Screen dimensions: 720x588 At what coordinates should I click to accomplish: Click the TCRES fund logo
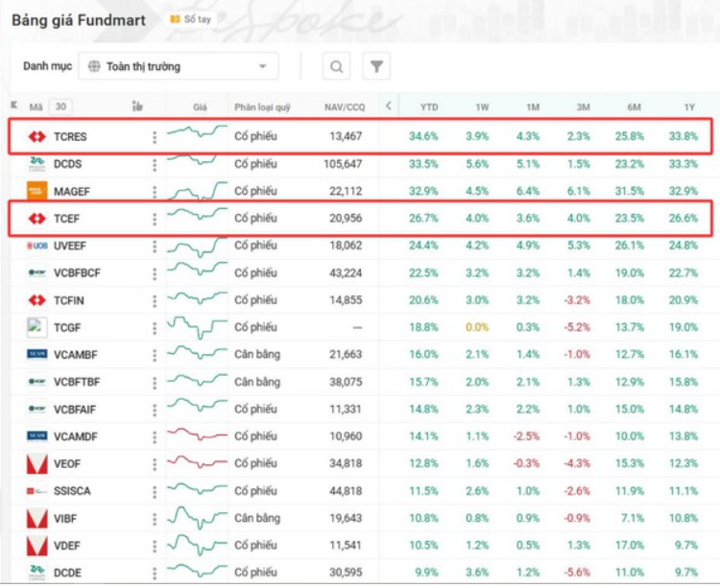36,136
